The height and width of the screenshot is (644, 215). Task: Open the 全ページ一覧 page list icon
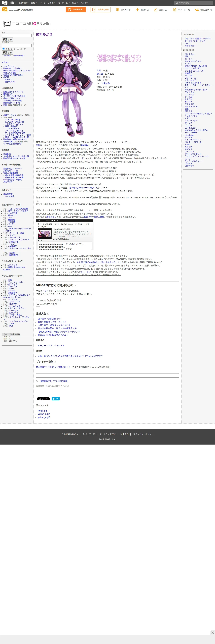tap(175, 10)
